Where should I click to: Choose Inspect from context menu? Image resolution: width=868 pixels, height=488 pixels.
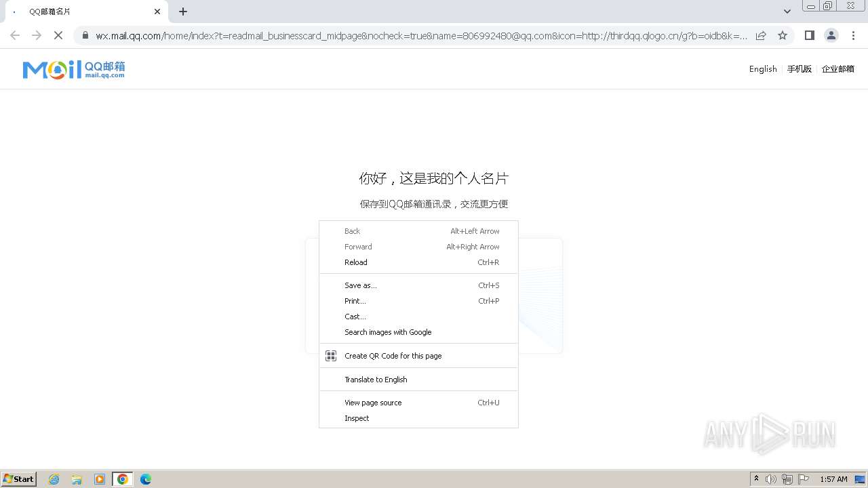418,418
